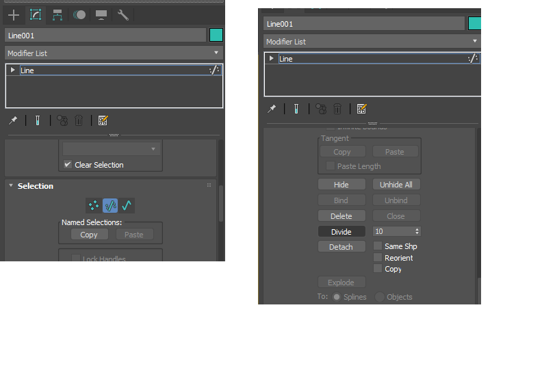Click the Tangent Paste button

click(x=395, y=152)
